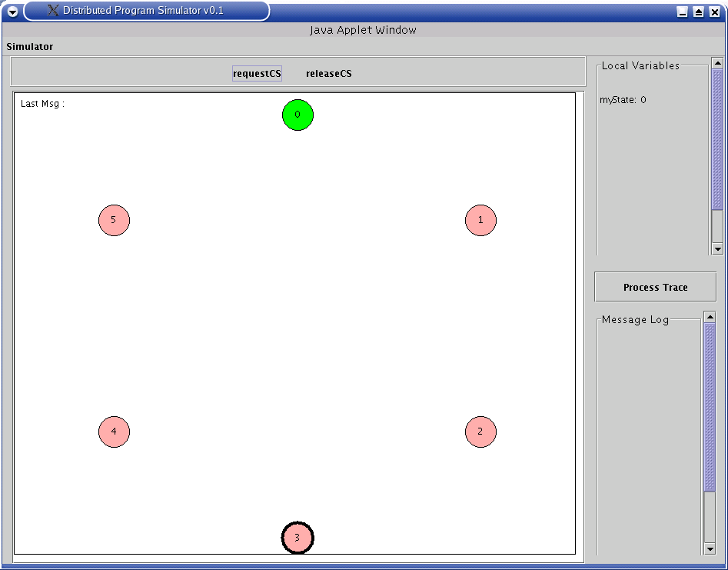
Task: Select process node 5
Action: click(114, 220)
